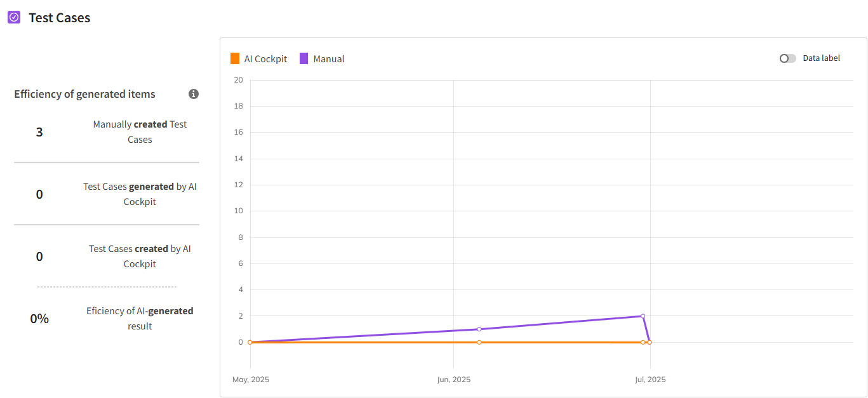Click the Manual legend text label
Image resolution: width=868 pixels, height=398 pixels.
coord(329,59)
